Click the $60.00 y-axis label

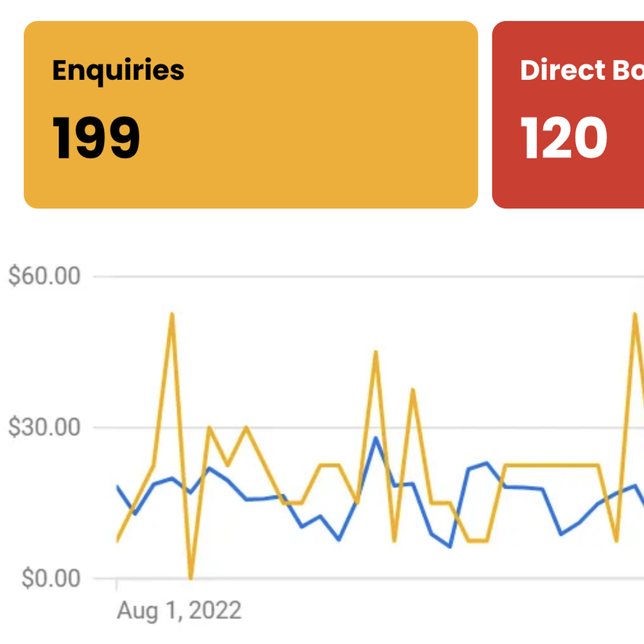(44, 276)
